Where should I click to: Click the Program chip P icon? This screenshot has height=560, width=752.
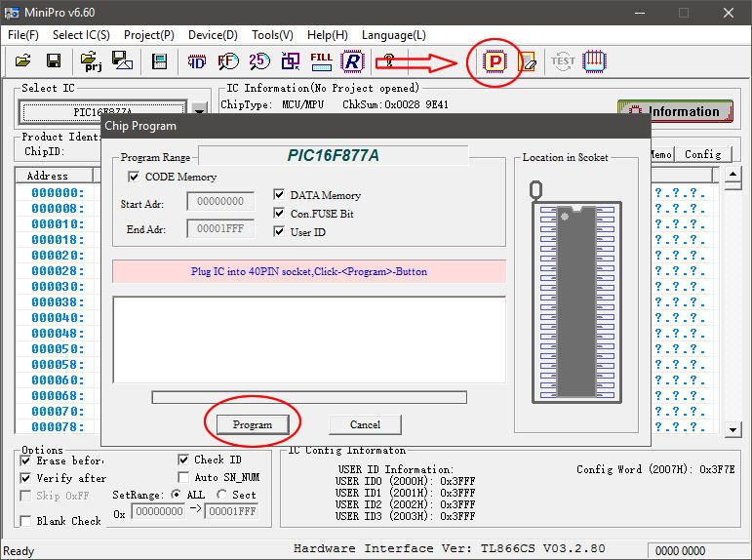click(495, 61)
